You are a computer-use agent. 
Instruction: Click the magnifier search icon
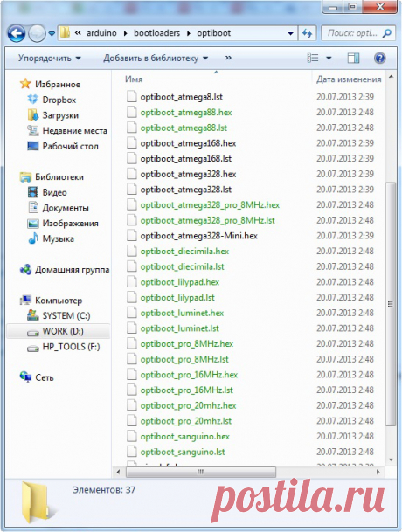387,33
